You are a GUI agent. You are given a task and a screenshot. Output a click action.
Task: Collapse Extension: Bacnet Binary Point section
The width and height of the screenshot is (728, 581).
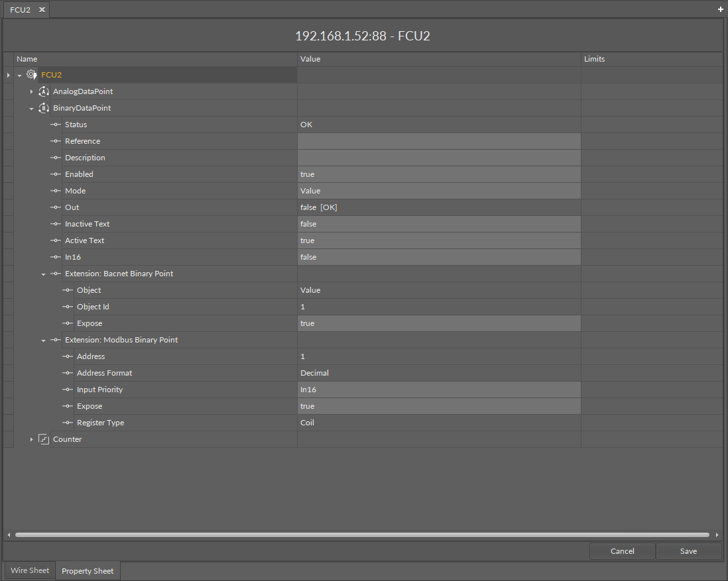point(43,274)
